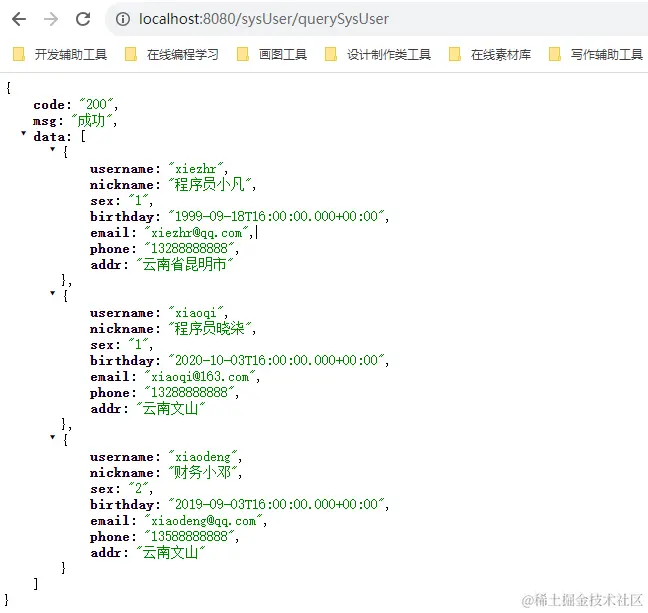Collapse the xiezhr user object

coord(52,149)
